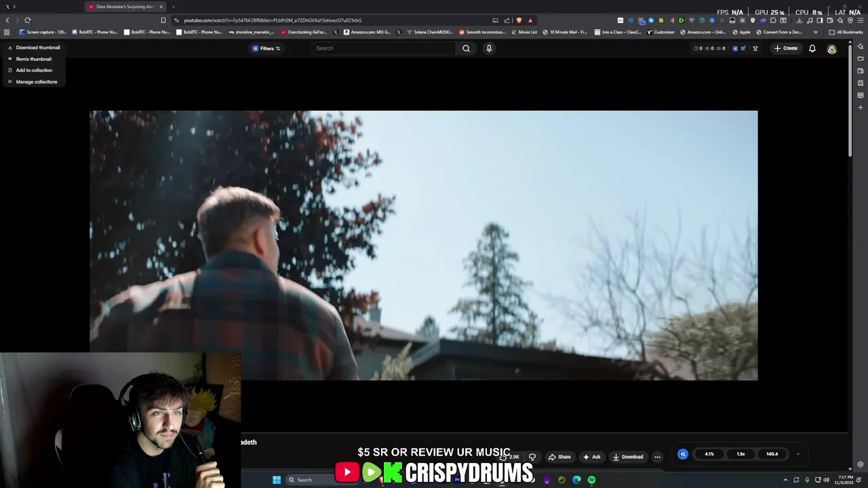The height and width of the screenshot is (488, 868).
Task: Click the Windows Start button
Action: pos(277,480)
